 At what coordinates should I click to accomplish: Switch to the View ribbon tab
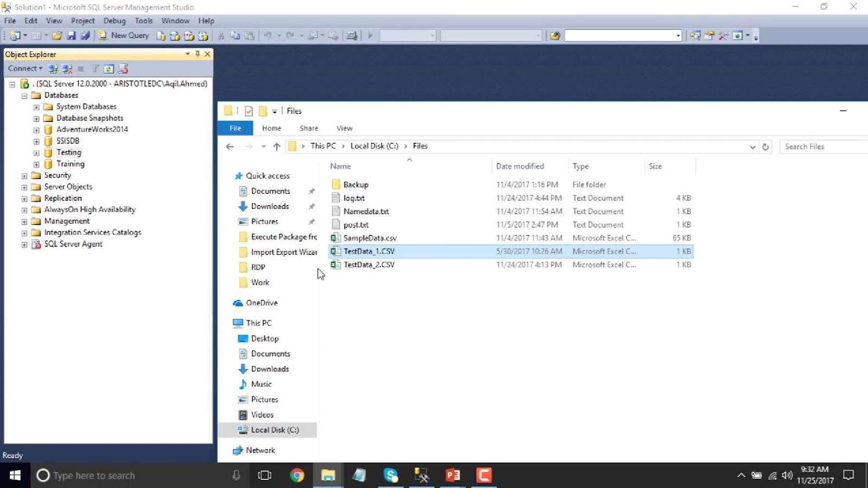(344, 129)
